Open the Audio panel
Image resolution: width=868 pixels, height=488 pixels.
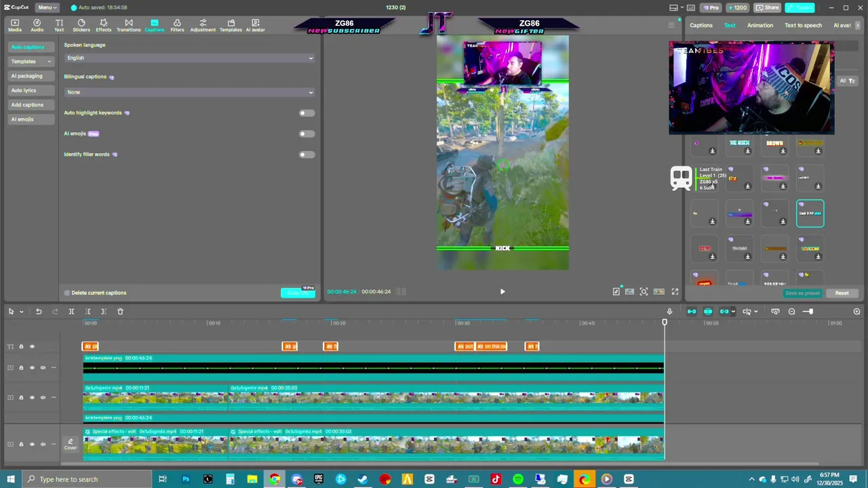[37, 26]
